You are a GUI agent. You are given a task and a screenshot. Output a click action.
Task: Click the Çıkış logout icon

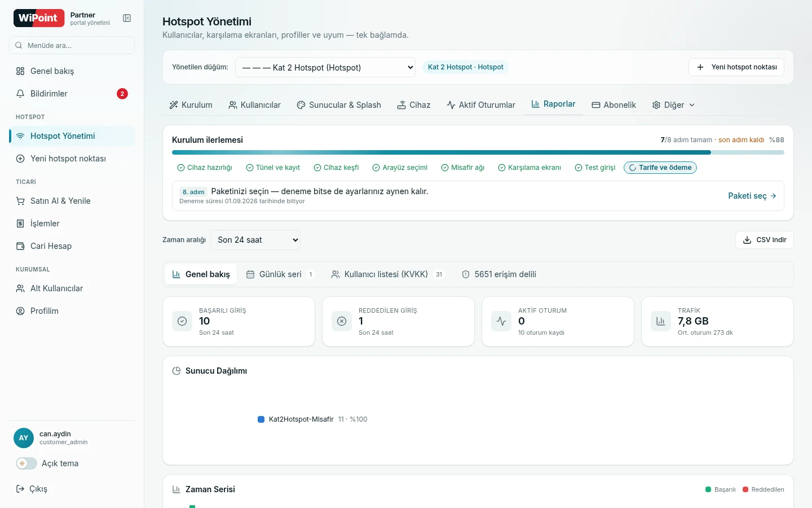(x=20, y=489)
